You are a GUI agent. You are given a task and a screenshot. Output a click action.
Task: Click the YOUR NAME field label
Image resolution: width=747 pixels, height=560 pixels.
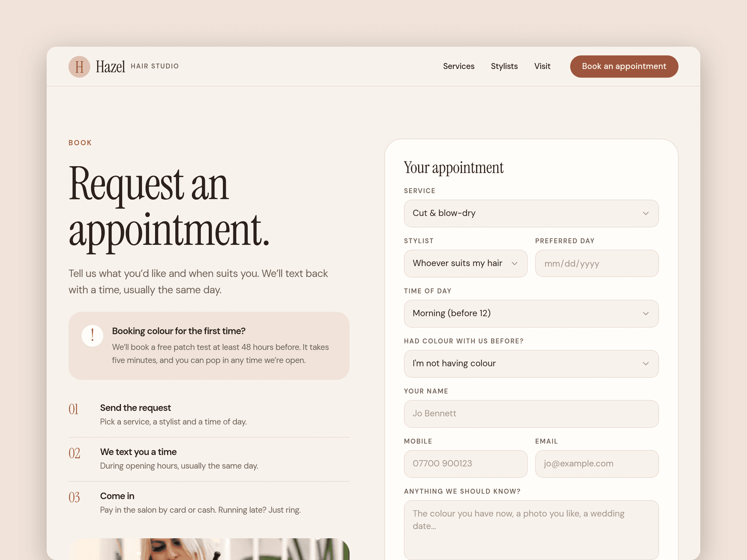point(426,391)
